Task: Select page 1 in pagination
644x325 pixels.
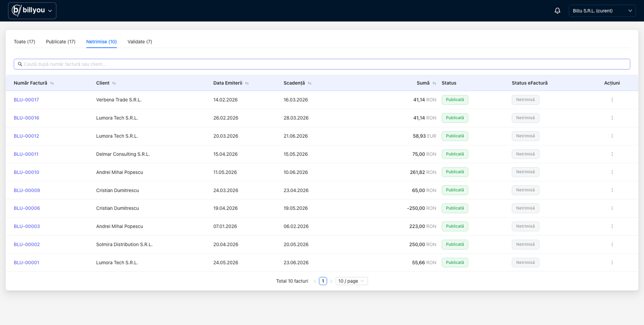Action: (323, 281)
